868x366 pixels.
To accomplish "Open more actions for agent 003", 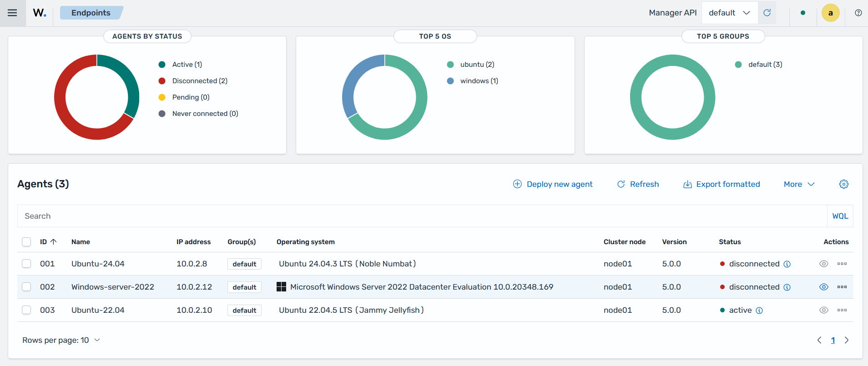I will pyautogui.click(x=842, y=310).
